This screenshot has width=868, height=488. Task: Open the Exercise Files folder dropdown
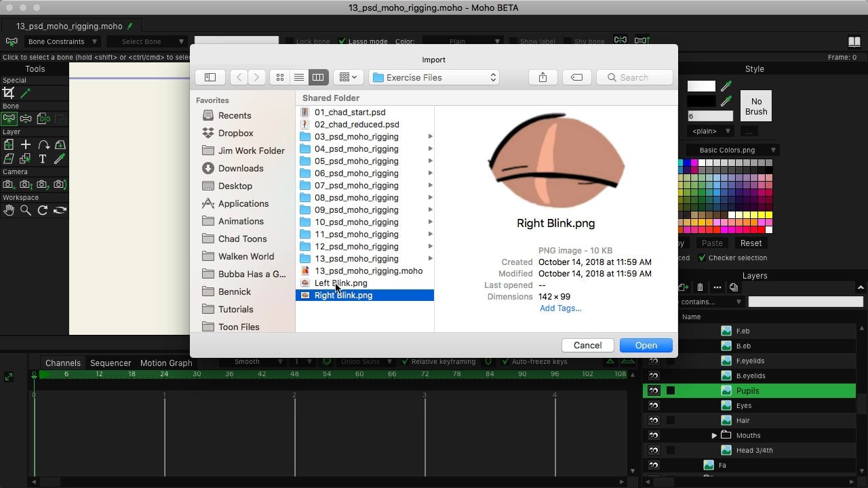tap(434, 77)
